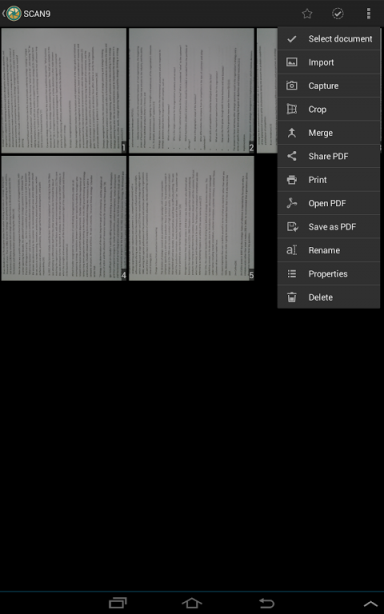Viewport: 384px width, 614px height.
Task: Click the checkmark icon beside Select document
Action: tap(292, 39)
